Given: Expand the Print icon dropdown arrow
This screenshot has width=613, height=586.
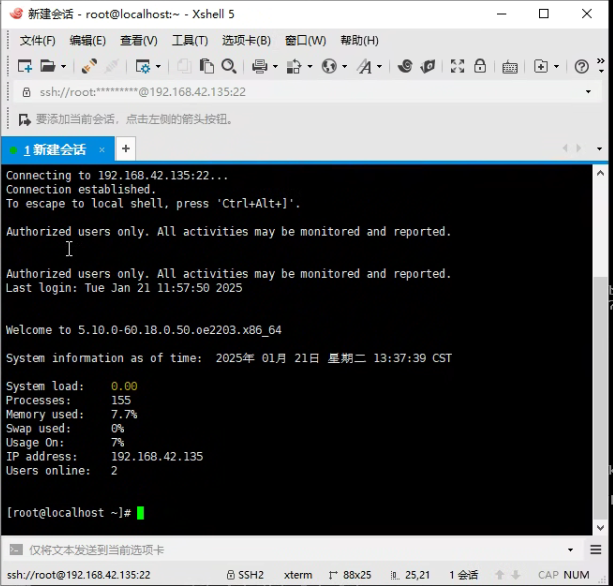Looking at the screenshot, I should (275, 66).
